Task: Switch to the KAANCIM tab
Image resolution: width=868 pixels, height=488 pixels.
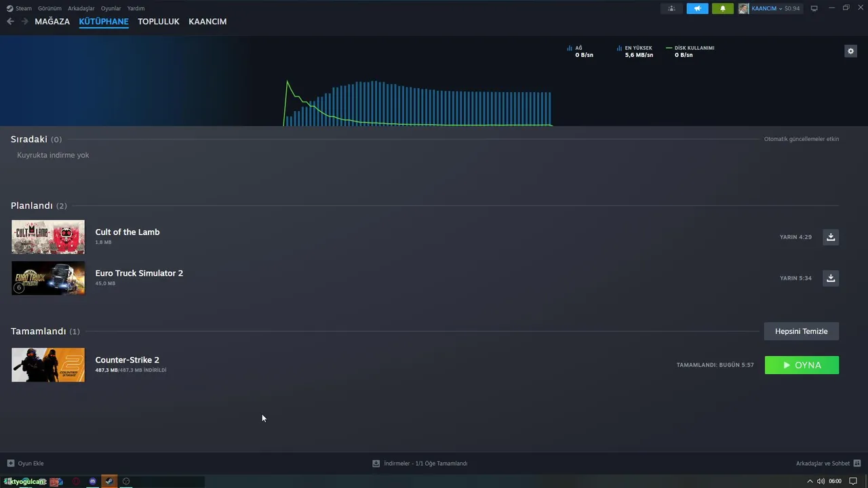Action: click(x=208, y=22)
